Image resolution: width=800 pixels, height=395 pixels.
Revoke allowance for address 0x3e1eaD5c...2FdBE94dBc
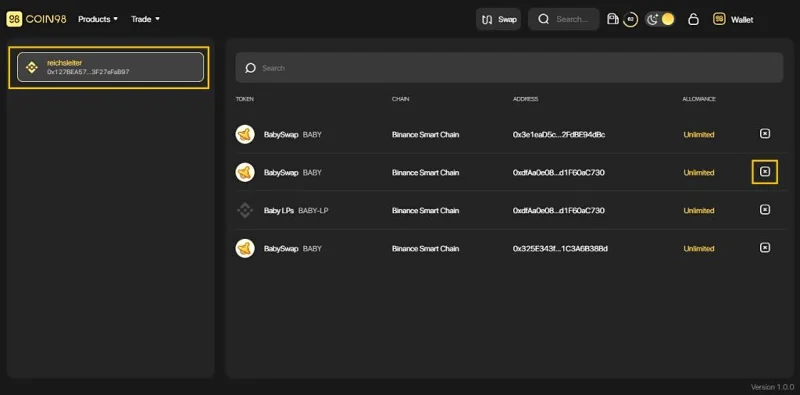[x=765, y=134]
